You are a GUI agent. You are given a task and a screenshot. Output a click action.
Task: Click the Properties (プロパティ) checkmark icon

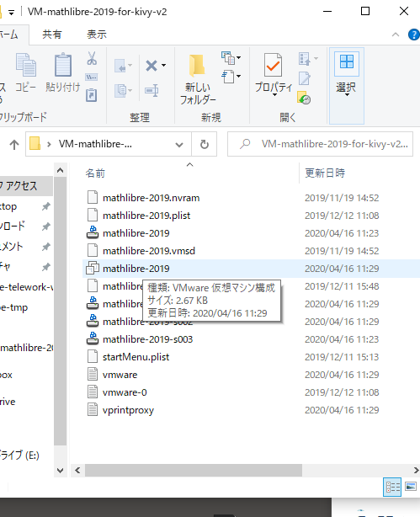pyautogui.click(x=273, y=65)
